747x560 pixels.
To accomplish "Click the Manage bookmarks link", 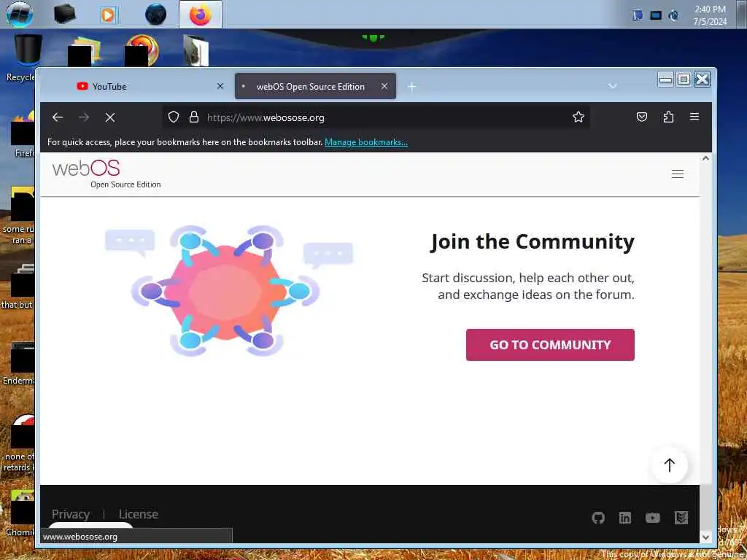I will [366, 142].
